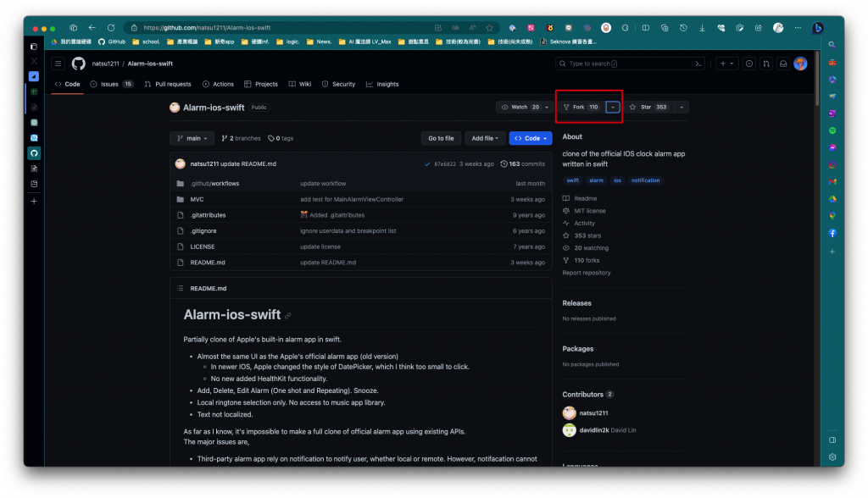Open the 2 branches link

(241, 138)
